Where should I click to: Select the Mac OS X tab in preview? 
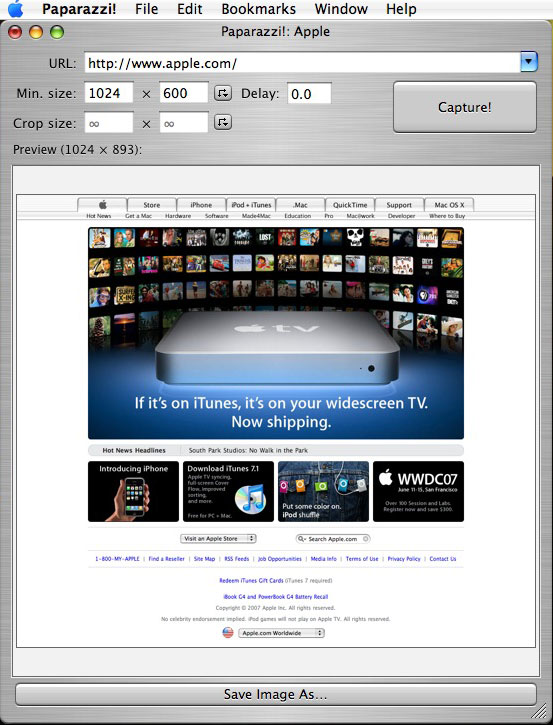(449, 205)
